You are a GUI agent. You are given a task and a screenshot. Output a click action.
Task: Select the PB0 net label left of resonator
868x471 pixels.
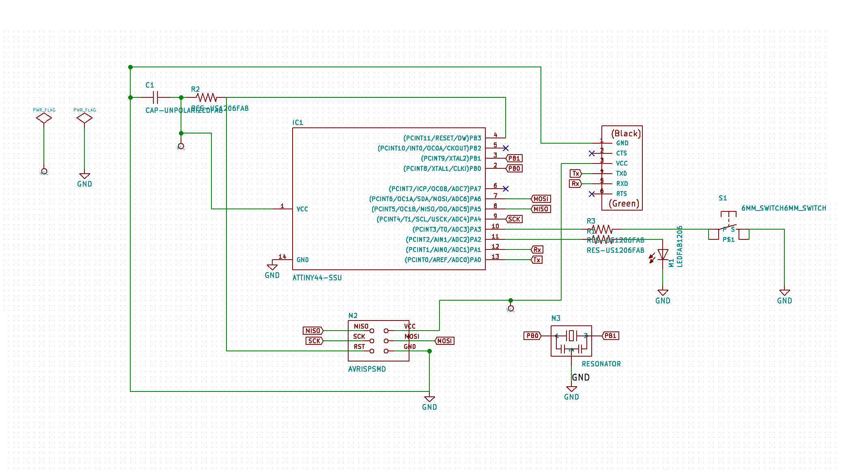click(x=532, y=336)
